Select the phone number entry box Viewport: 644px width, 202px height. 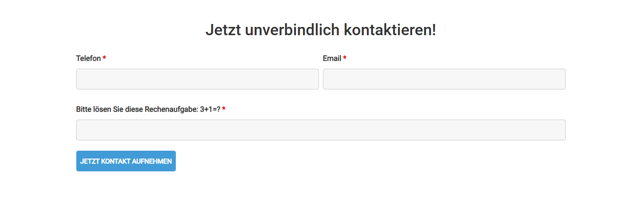pyautogui.click(x=197, y=79)
